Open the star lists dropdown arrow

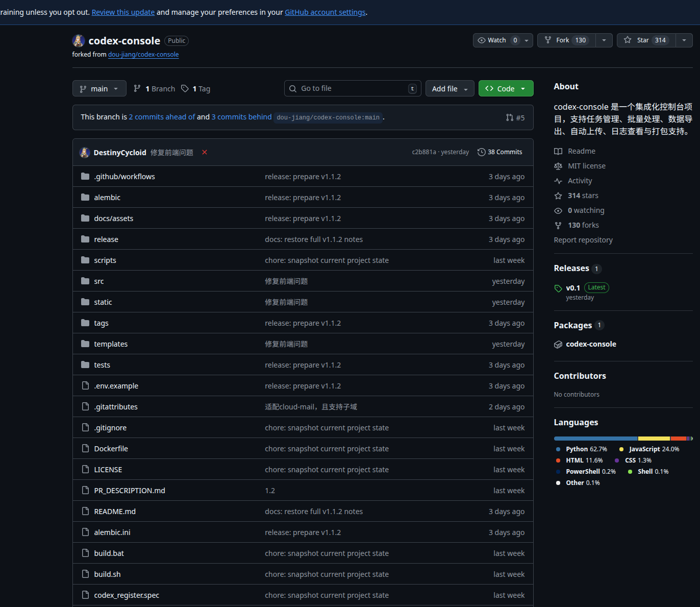tap(684, 40)
